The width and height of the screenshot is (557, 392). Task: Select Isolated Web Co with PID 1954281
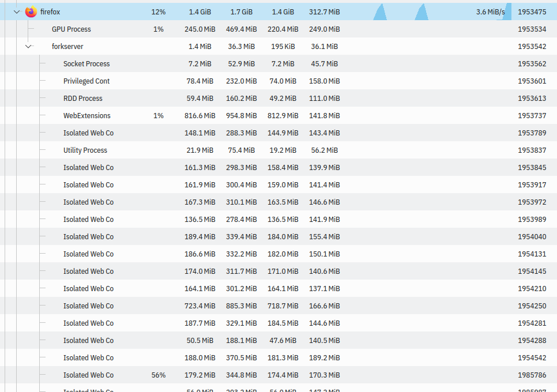click(278, 323)
